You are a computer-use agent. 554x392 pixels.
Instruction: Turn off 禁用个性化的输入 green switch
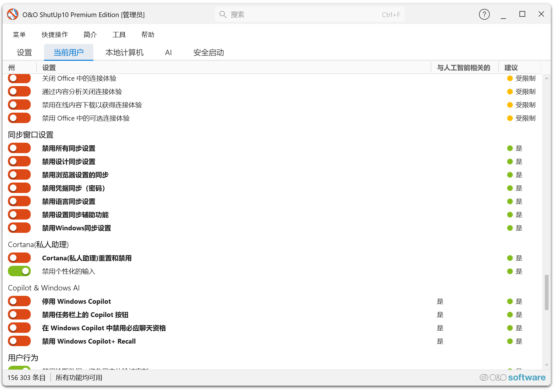[x=19, y=271]
